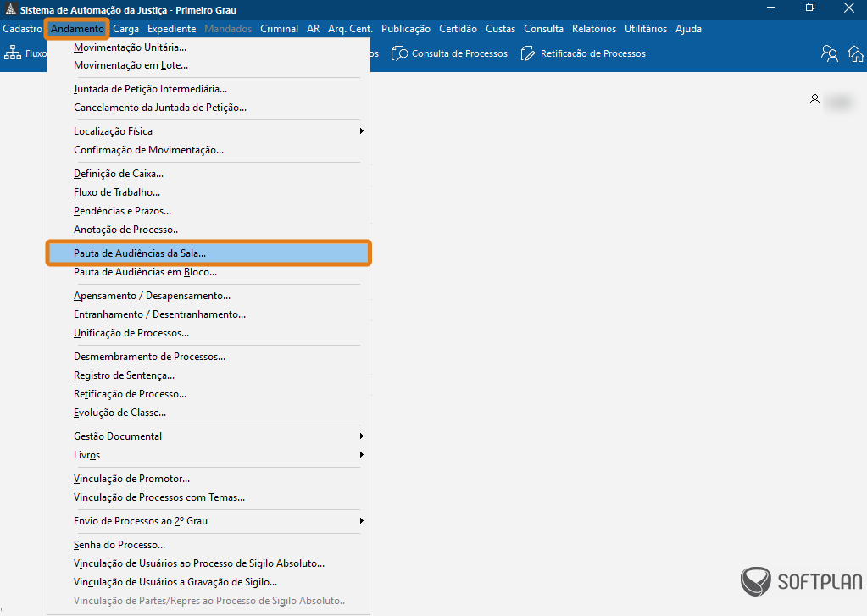Choose Juntada de Petição Intermediária
The height and width of the screenshot is (616, 867).
208,89
